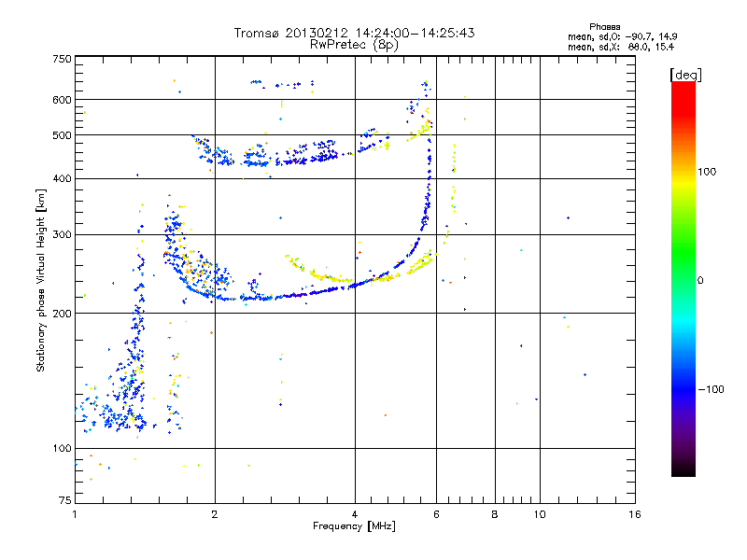Click the black bottom of the colorbar
Screen dimensions: 747x560
pos(684,469)
